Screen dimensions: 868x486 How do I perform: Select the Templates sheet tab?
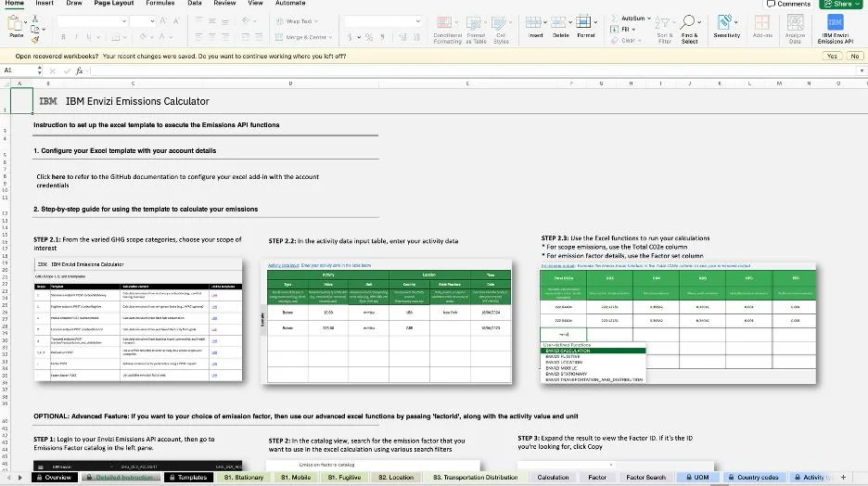189,477
